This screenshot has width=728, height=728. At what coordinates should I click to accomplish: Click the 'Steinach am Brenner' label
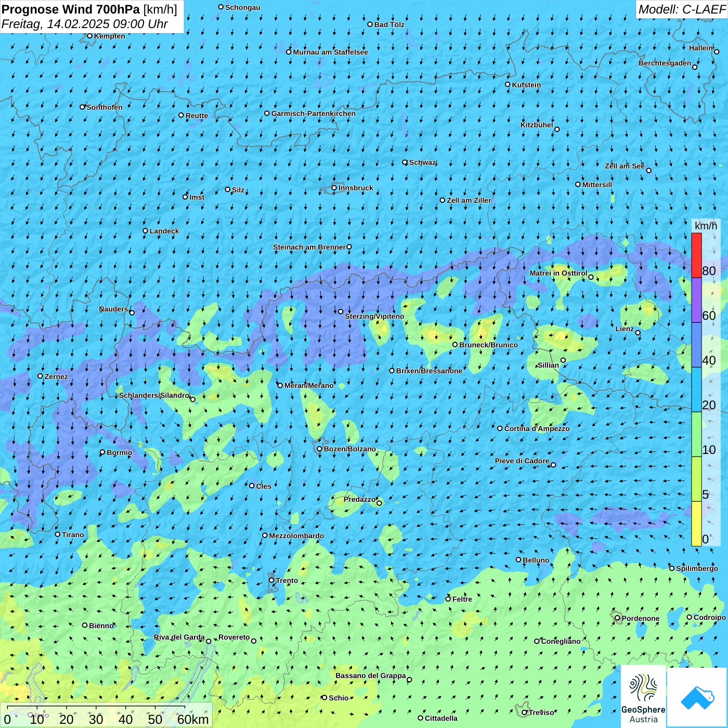pyautogui.click(x=309, y=247)
